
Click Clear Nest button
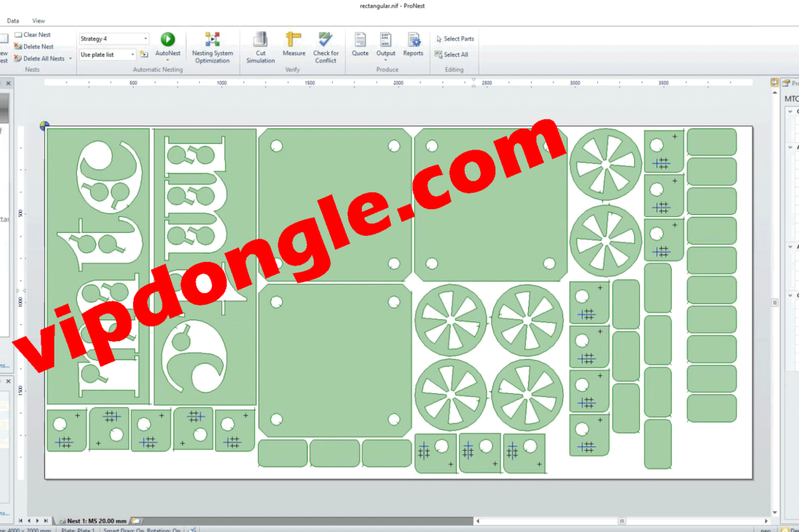[36, 35]
